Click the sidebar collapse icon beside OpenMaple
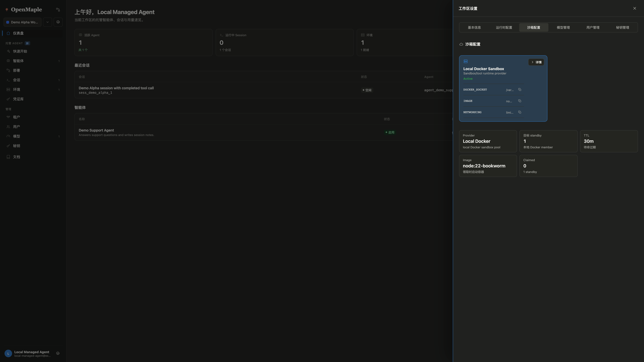 tap(58, 10)
